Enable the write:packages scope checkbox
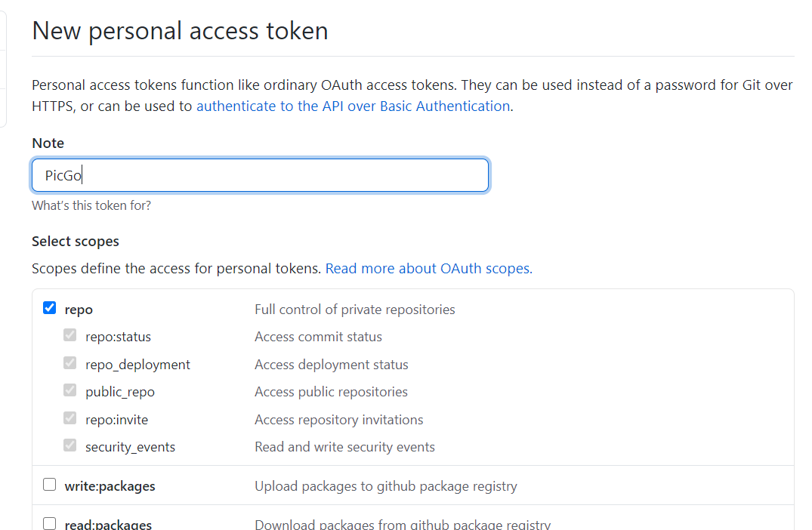Image resolution: width=812 pixels, height=530 pixels. [50, 485]
